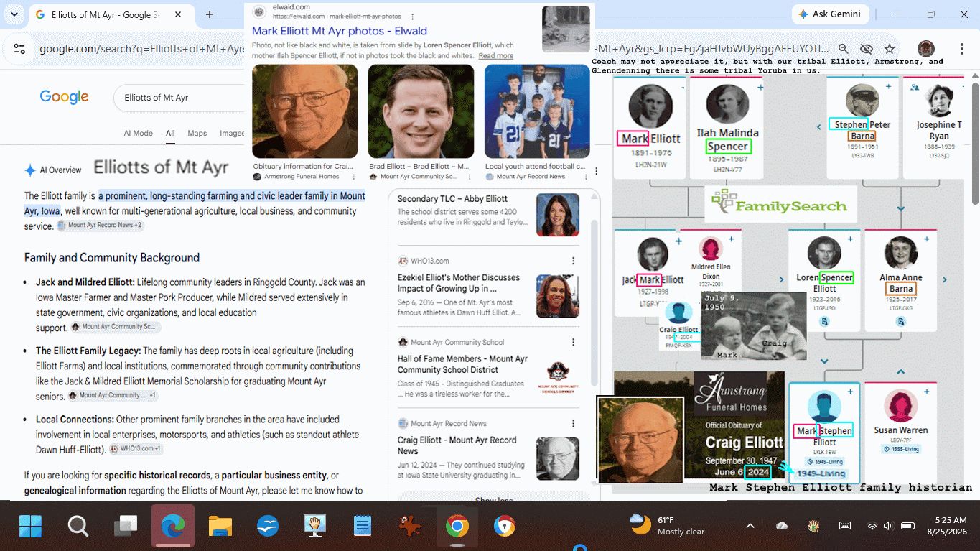Open options for Brad Elliott thumbnail

coord(470,177)
